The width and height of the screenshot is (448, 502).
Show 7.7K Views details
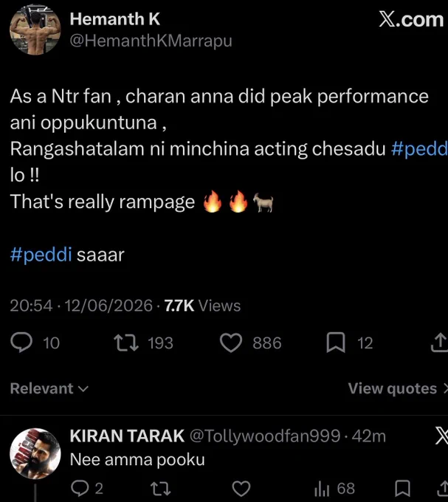coord(202,306)
